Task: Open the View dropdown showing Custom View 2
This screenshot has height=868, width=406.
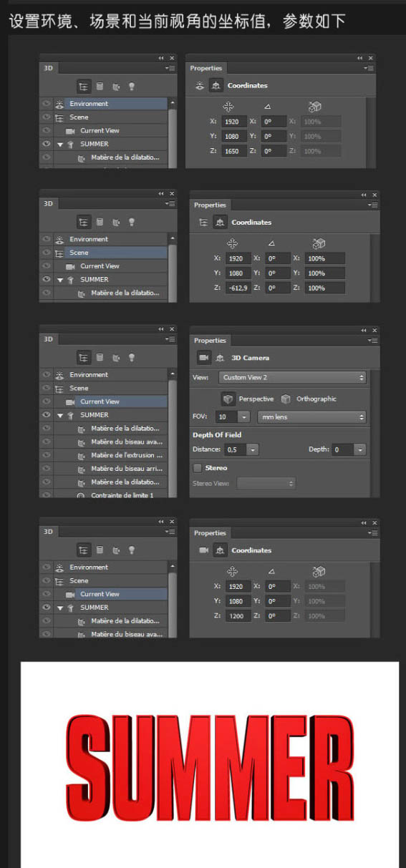Action: [292, 377]
